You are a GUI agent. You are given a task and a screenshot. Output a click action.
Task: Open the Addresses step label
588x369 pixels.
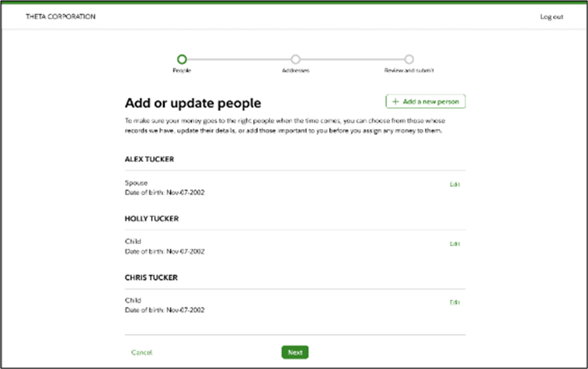point(295,71)
